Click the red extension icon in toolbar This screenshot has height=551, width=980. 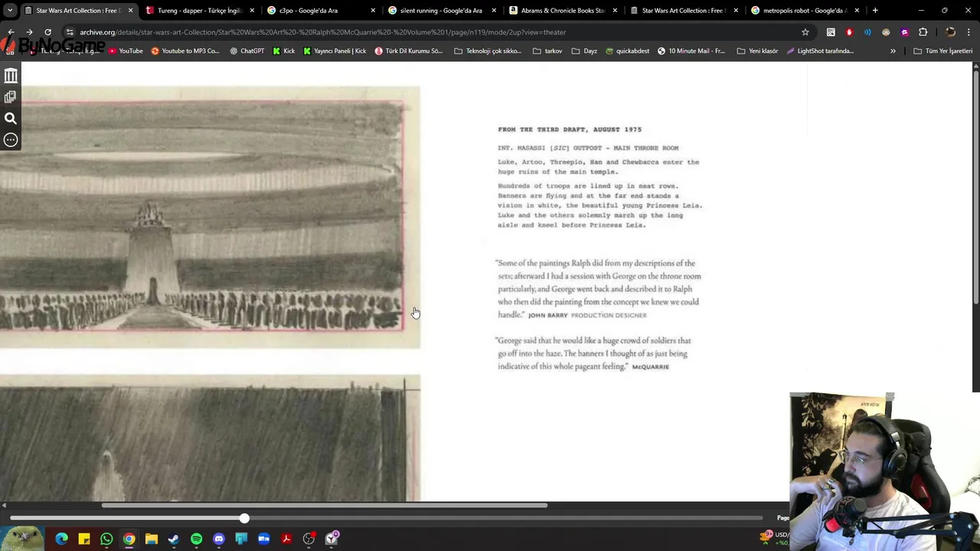849,32
